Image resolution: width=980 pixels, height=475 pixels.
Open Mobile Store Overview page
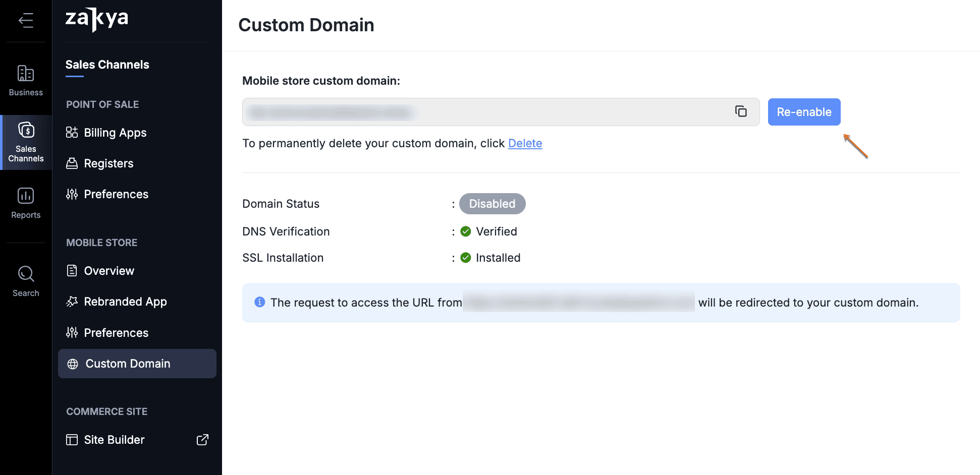(x=109, y=271)
